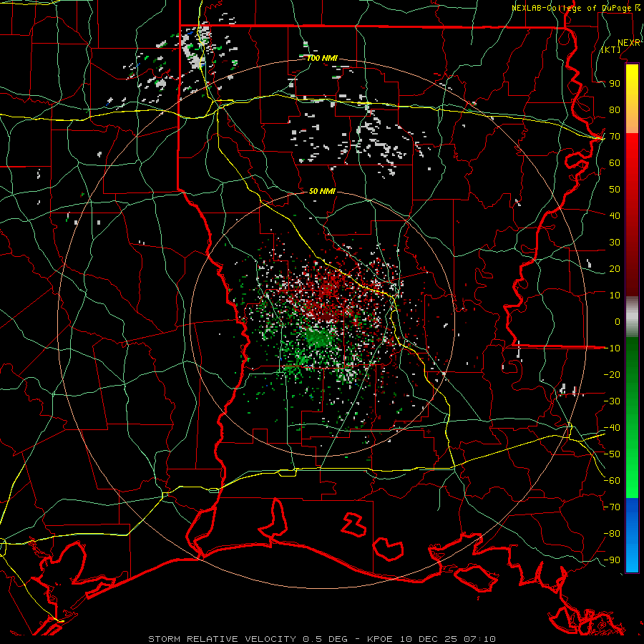This screenshot has height=644, width=644.
Task: Click the "-50" scale label
Action: (612, 454)
